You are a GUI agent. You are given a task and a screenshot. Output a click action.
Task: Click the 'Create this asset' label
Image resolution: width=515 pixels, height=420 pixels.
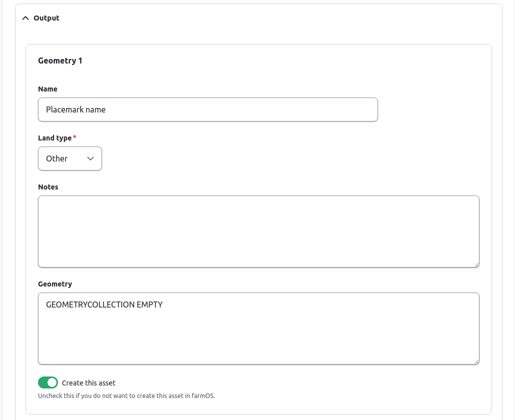click(88, 383)
